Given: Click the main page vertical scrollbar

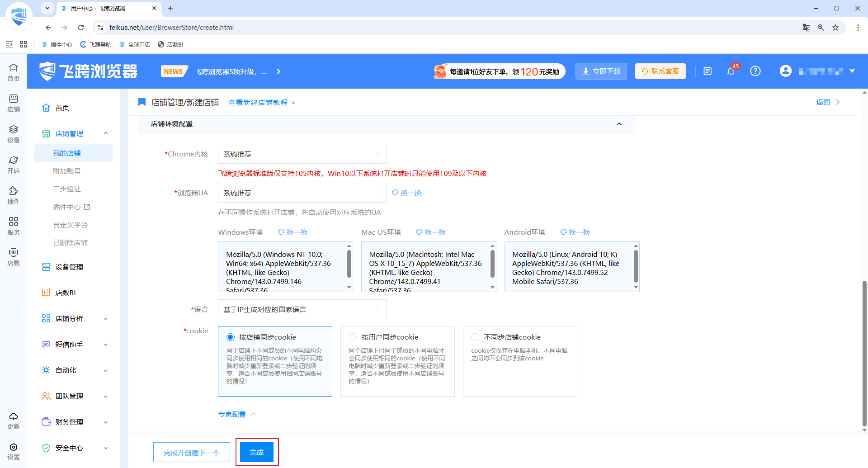Looking at the screenshot, I should click(864, 353).
